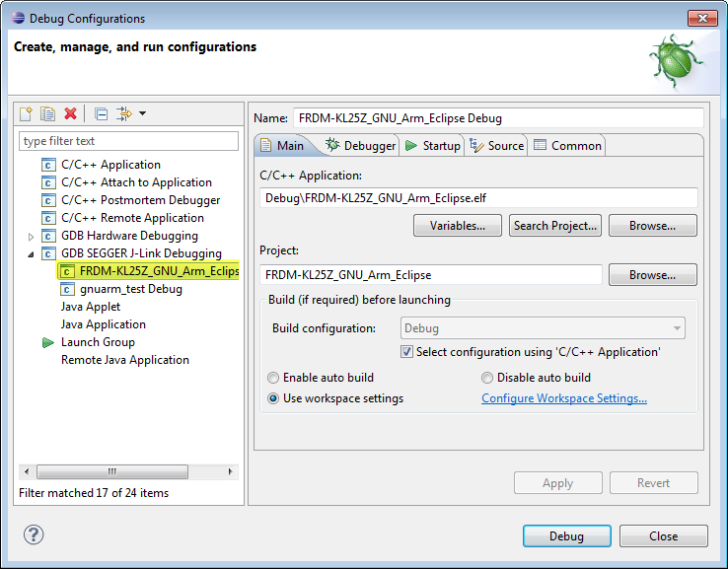Click the help question mark icon
The height and width of the screenshot is (569, 728).
33,535
